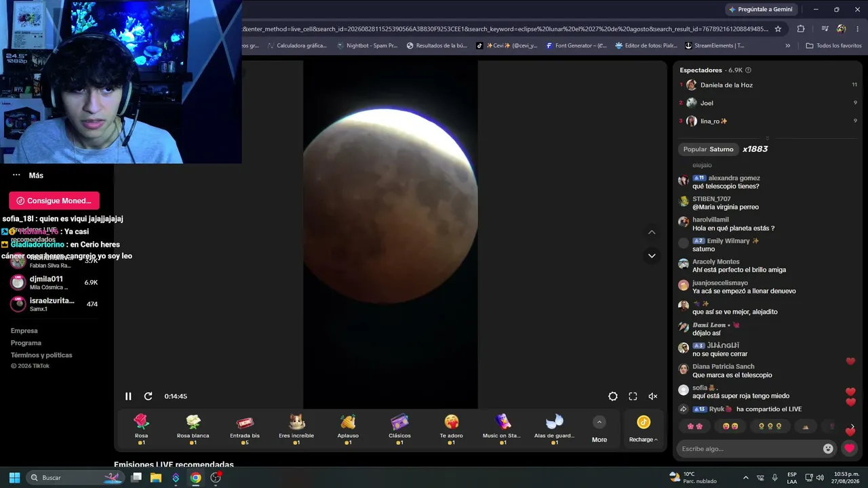The width and height of the screenshot is (868, 488).
Task: Tap the heart like button beside chat input
Action: [x=849, y=448]
